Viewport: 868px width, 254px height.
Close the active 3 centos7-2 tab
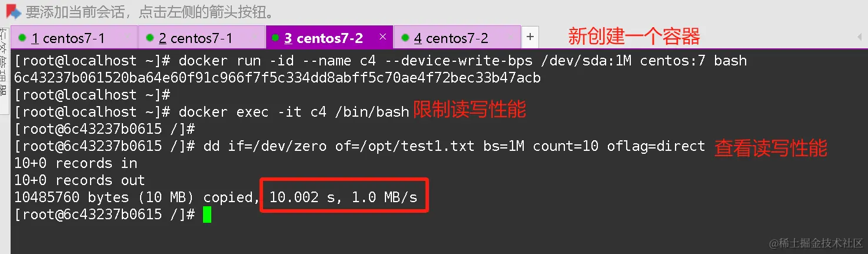[x=383, y=37]
